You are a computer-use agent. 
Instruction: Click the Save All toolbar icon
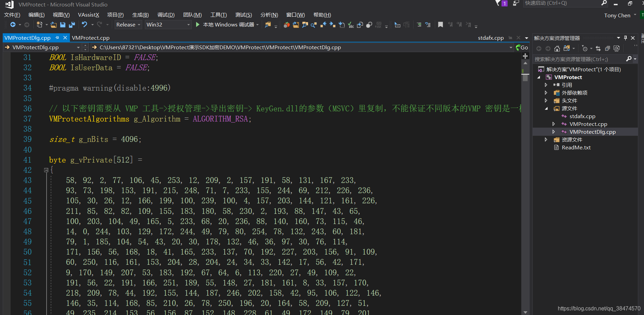72,24
